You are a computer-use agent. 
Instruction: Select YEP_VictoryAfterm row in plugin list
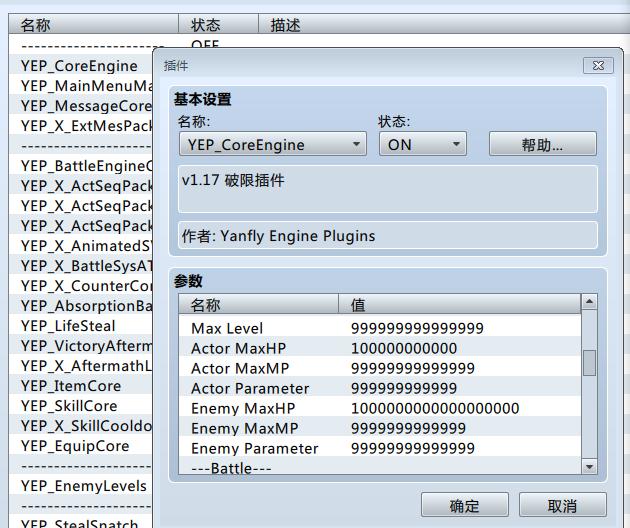[81, 346]
